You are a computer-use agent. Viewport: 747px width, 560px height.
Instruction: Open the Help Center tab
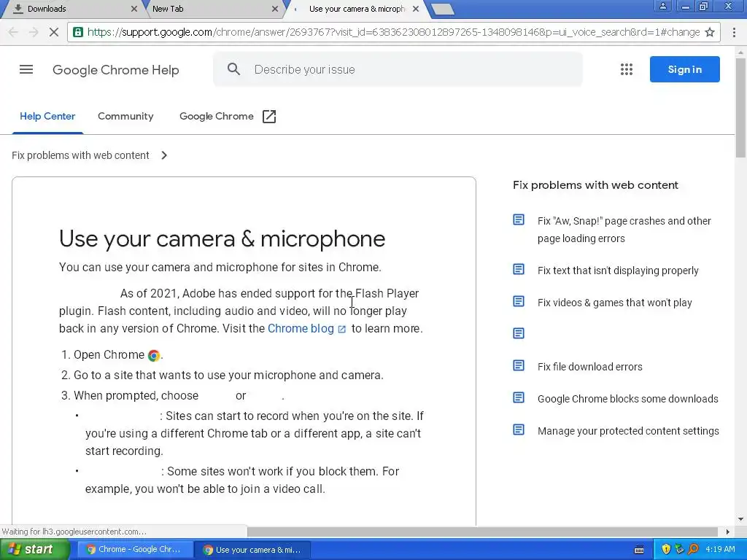coord(47,116)
